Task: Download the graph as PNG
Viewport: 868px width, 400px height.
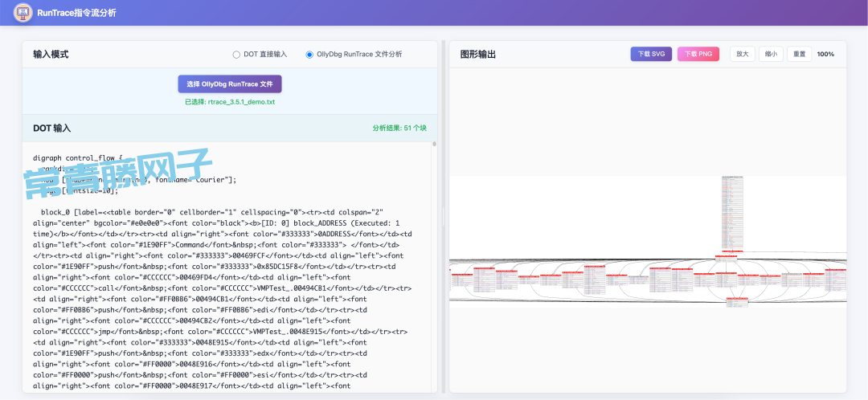Action: tap(698, 54)
